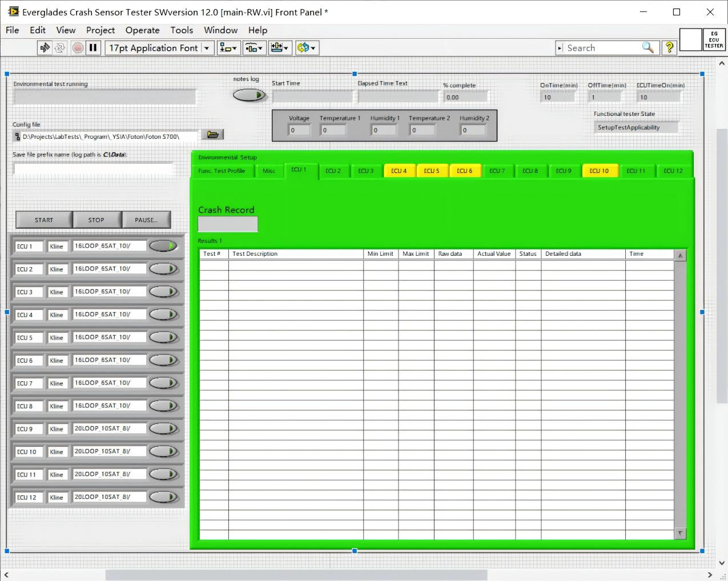This screenshot has height=581, width=728.
Task: Click the Run Continuously toolbar icon
Action: pyautogui.click(x=60, y=48)
